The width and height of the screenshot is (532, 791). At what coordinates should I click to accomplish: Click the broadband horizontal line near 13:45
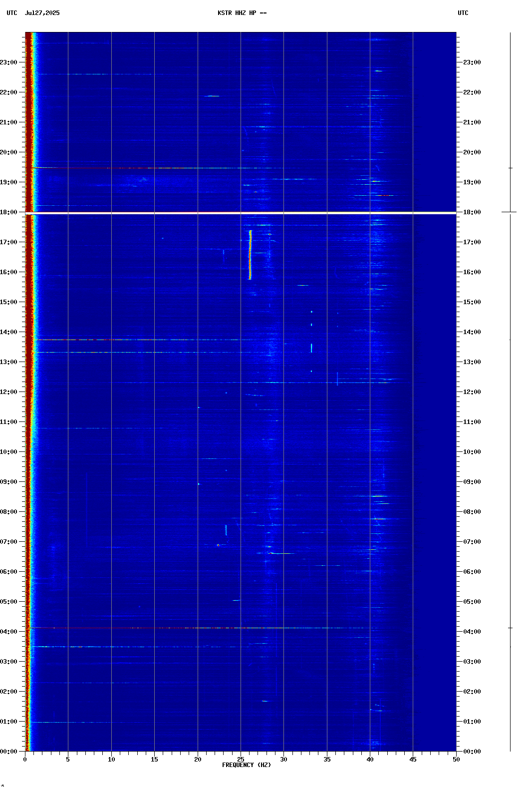pos(145,340)
